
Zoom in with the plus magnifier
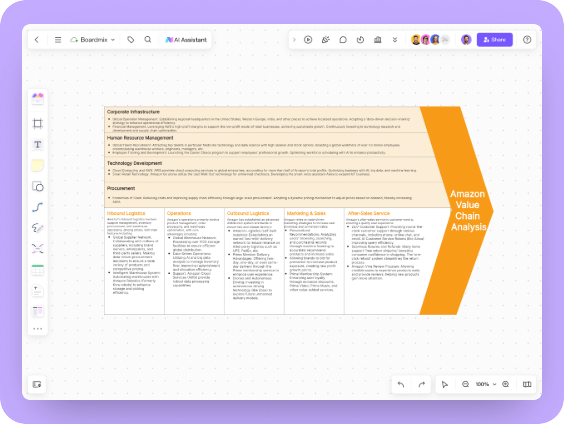(x=506, y=384)
